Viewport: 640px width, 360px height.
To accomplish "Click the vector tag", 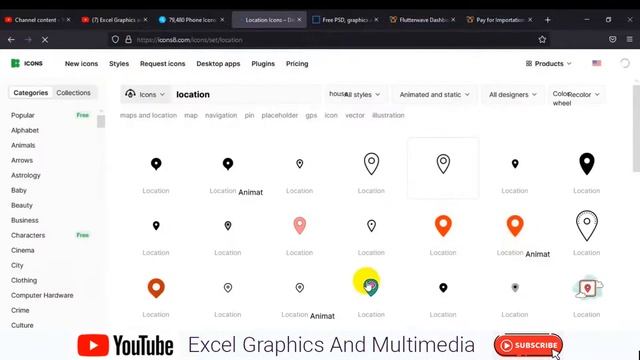I will point(355,116).
